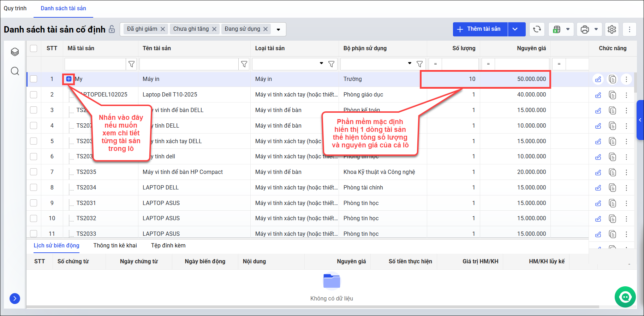This screenshot has width=644, height=316.
Task: Open the Loại tài sản filter dropdown
Action: point(321,64)
